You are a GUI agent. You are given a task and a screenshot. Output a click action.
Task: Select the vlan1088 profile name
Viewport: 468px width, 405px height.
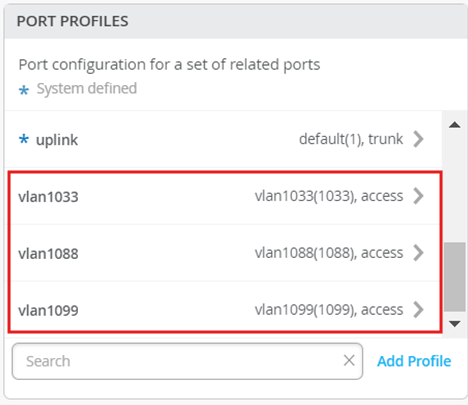[48, 254]
